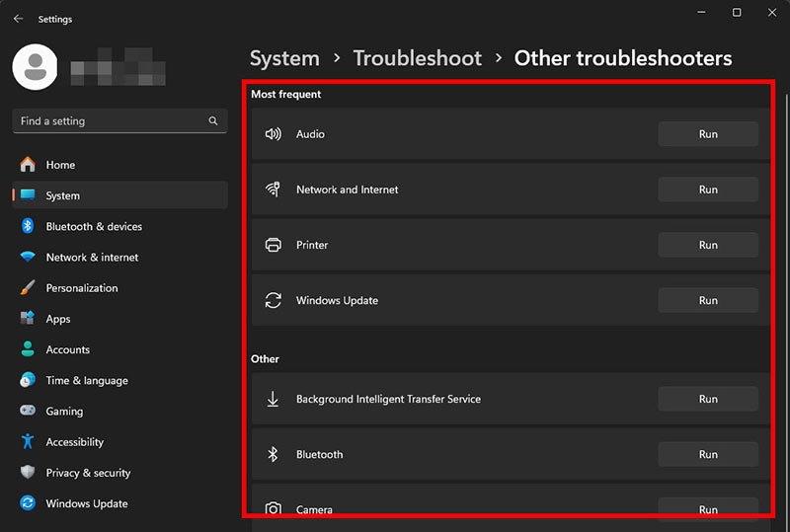Click the Network and Internet troubleshooter icon

click(x=274, y=190)
